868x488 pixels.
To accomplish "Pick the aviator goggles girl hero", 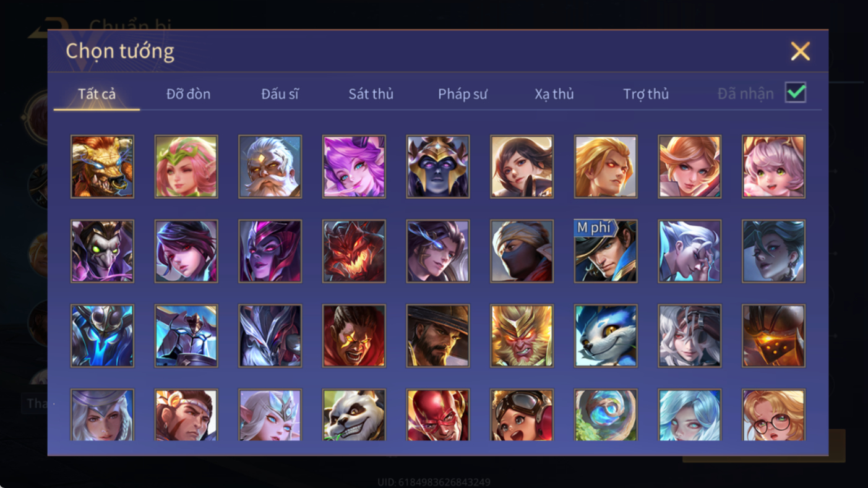I will point(522,414).
